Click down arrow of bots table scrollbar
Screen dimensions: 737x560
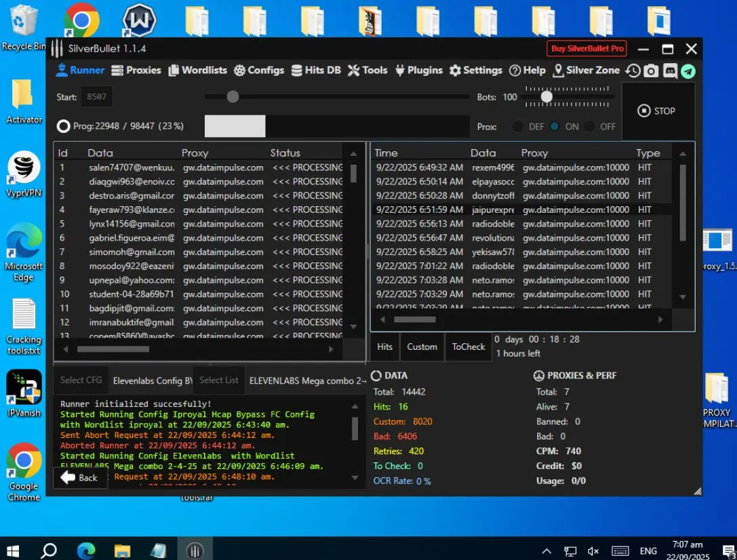point(353,327)
